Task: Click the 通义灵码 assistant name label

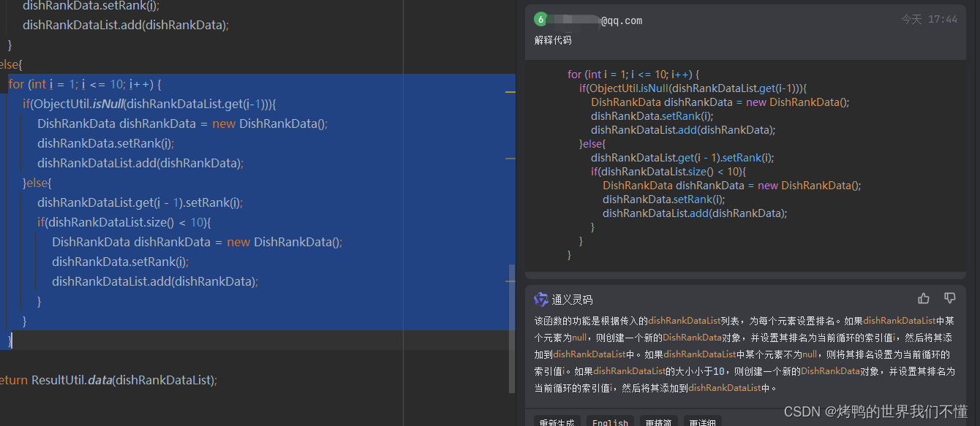Action: (572, 300)
